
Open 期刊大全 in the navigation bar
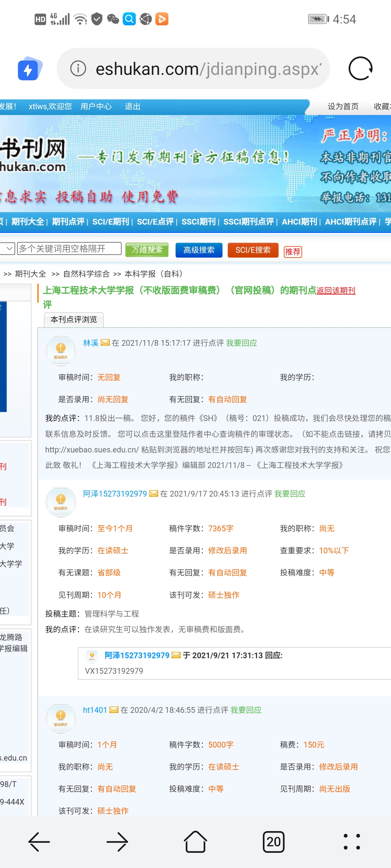[x=28, y=221]
